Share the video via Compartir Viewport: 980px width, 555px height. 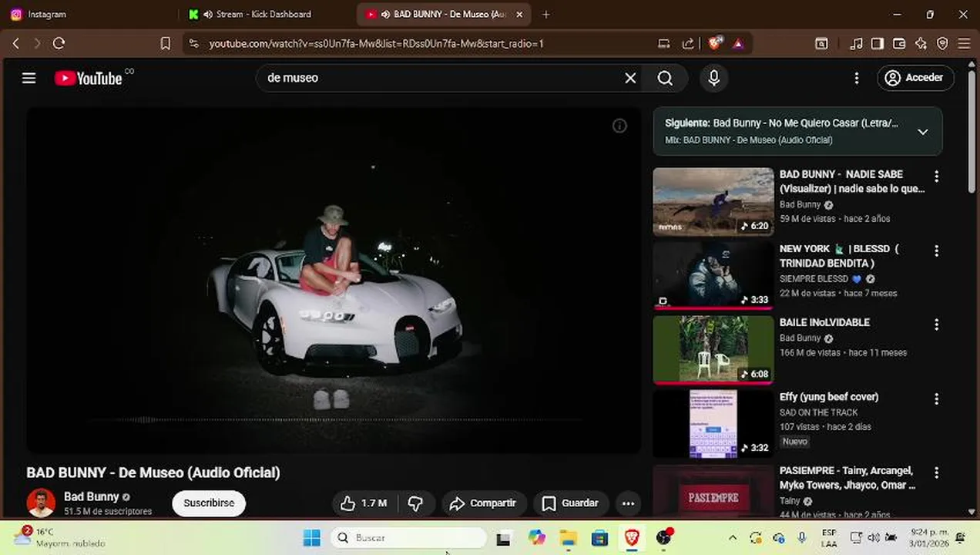click(x=483, y=503)
